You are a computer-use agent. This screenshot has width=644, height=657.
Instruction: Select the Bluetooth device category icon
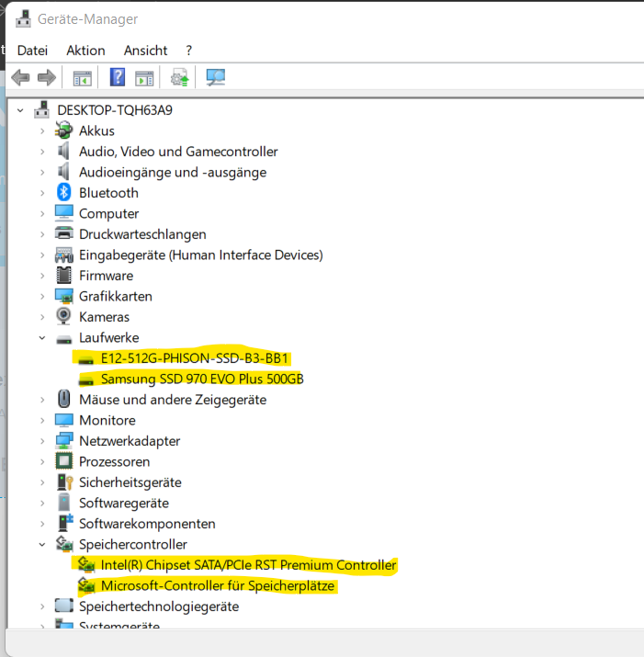pos(64,193)
